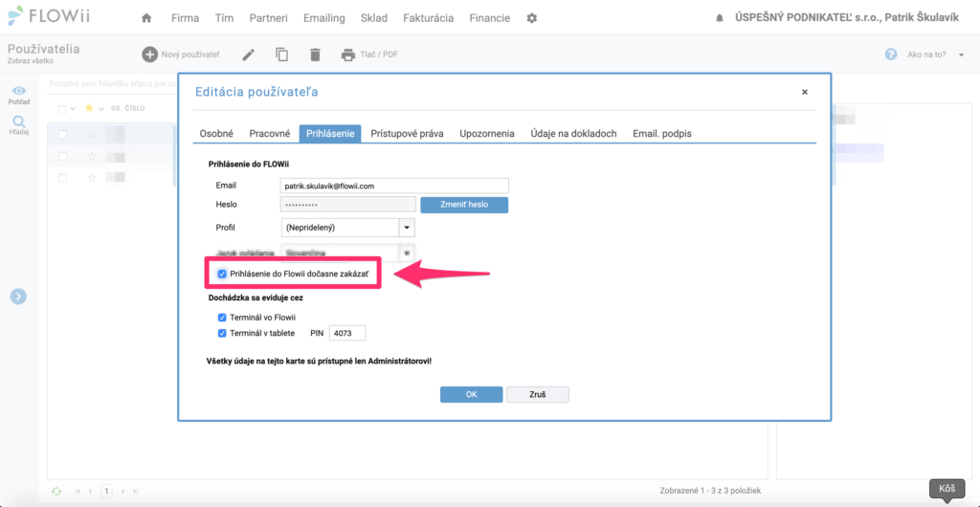Go to the home icon in the top navigation
980x507 pixels.
pos(146,18)
